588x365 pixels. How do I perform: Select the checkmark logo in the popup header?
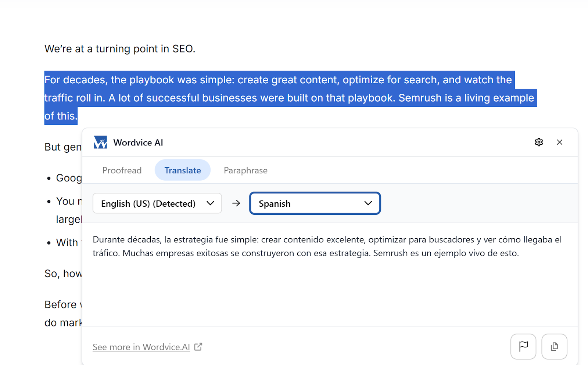click(x=100, y=142)
